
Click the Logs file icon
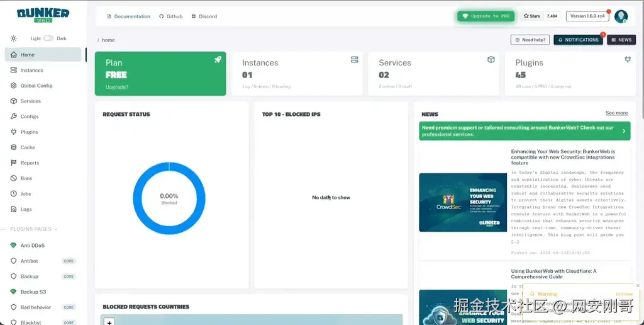coord(14,209)
